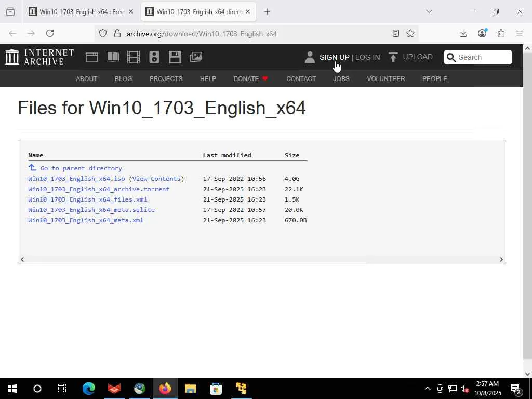The image size is (532, 399).
Task: Click the Search input field
Action: tap(478, 57)
